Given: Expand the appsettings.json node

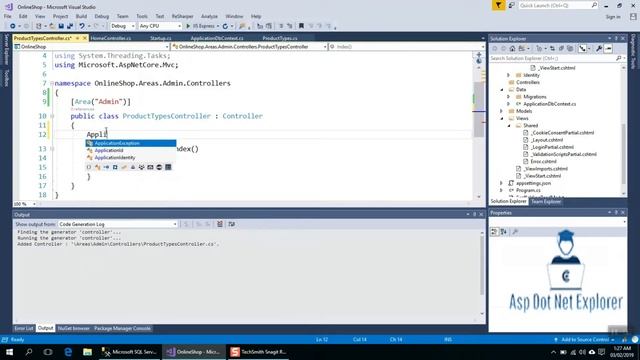Looking at the screenshot, I should tap(502, 183).
